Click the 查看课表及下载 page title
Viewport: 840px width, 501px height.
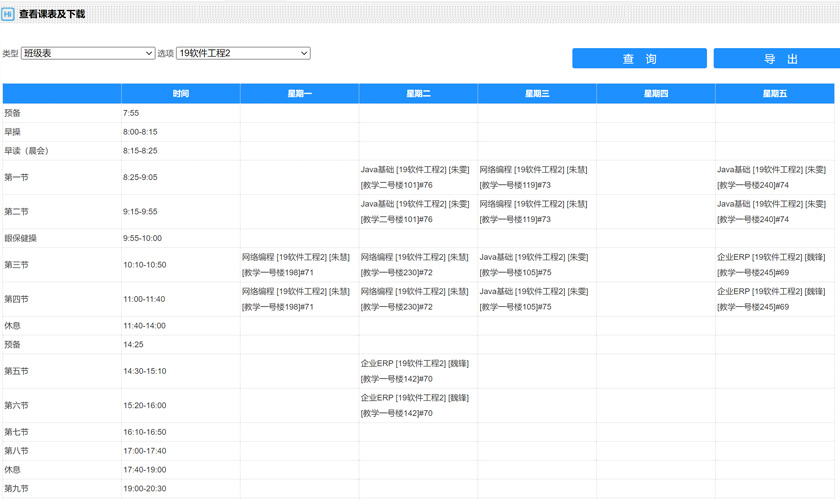point(52,14)
